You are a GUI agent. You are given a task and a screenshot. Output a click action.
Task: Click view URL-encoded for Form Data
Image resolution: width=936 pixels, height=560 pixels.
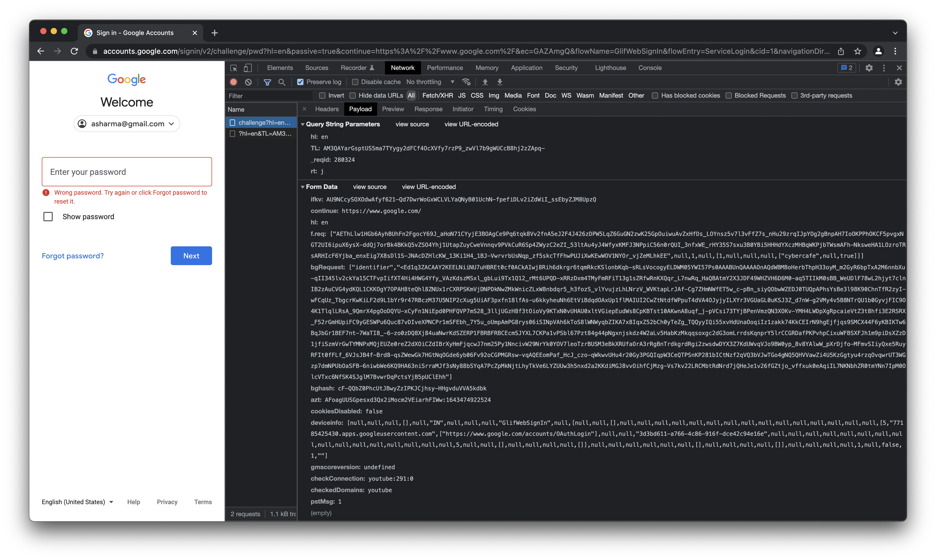coord(429,187)
